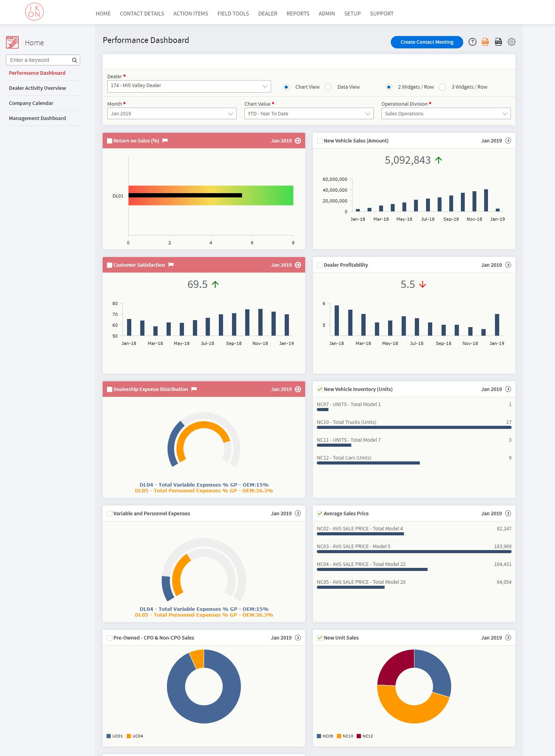Click the flag on Dealership Expense Distribution
Image resolution: width=555 pixels, height=756 pixels.
[194, 389]
